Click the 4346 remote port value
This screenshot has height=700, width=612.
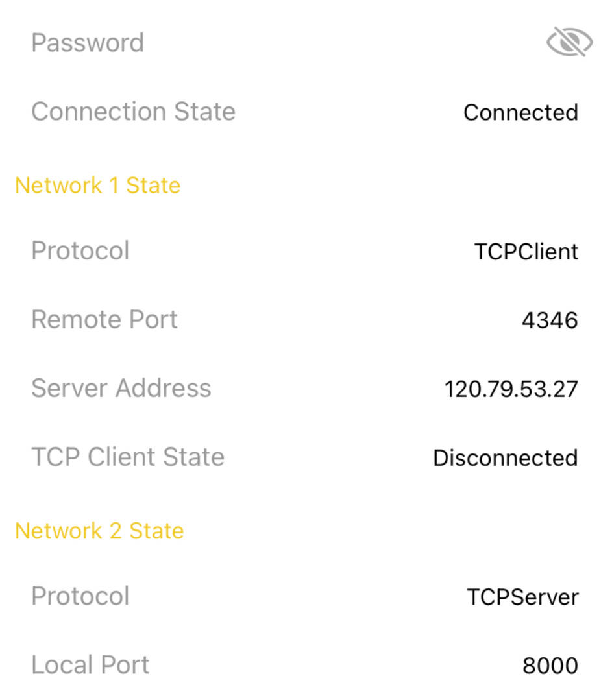550,320
